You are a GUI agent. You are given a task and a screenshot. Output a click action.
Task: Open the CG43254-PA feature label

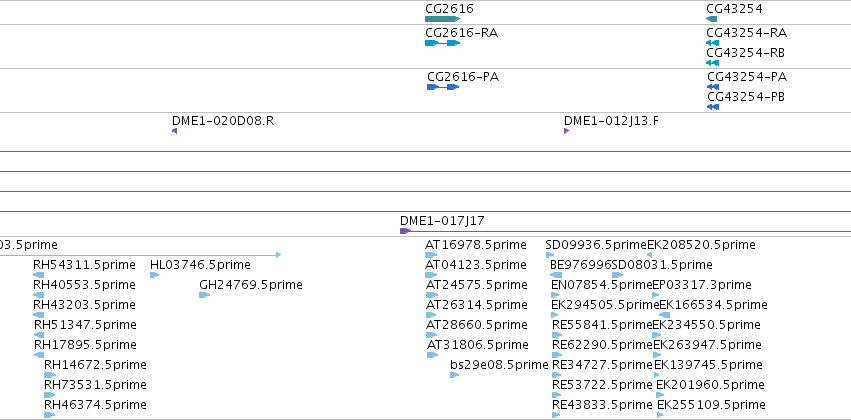pos(747,77)
